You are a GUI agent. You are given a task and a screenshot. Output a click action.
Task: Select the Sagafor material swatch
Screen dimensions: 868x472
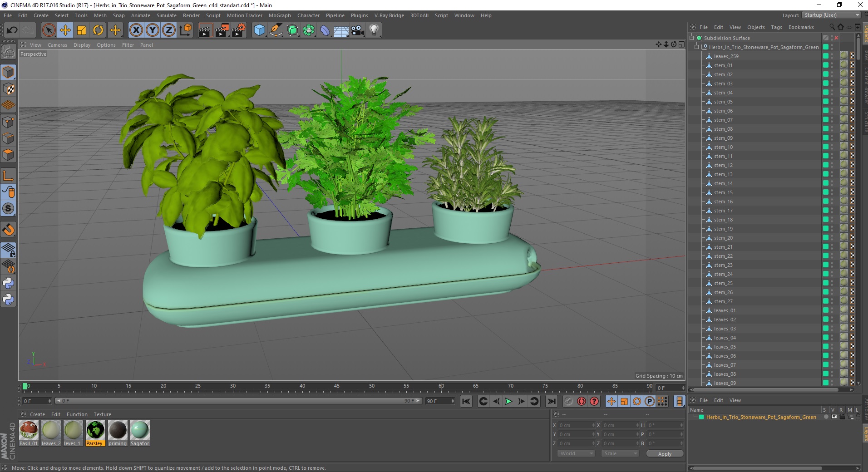(x=140, y=433)
